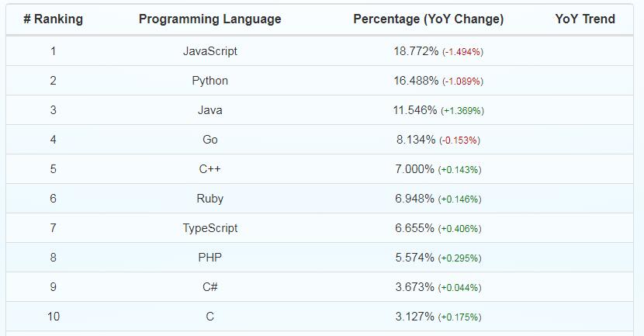Screen dimensions: 644x336
Task: Click the PHP language entry
Action: tap(209, 258)
